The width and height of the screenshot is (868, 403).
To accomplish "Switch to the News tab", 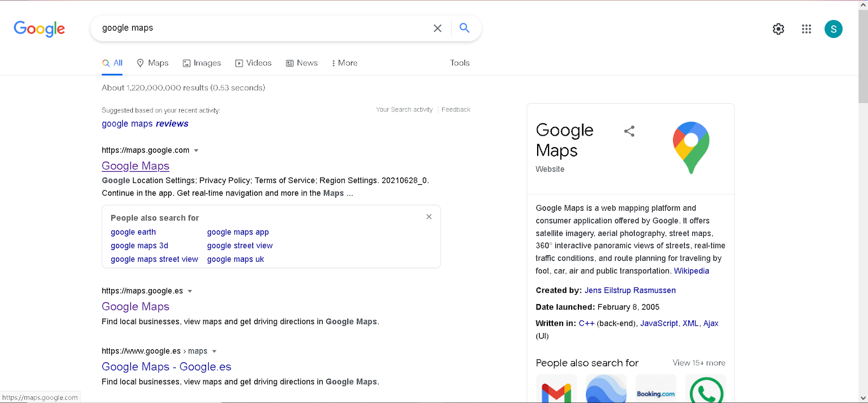I will coord(302,63).
